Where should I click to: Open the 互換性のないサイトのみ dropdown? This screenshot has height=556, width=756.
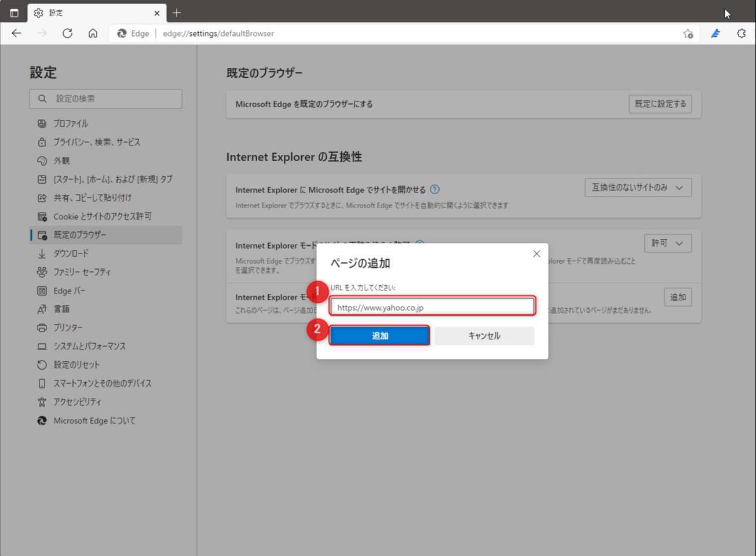click(x=638, y=187)
